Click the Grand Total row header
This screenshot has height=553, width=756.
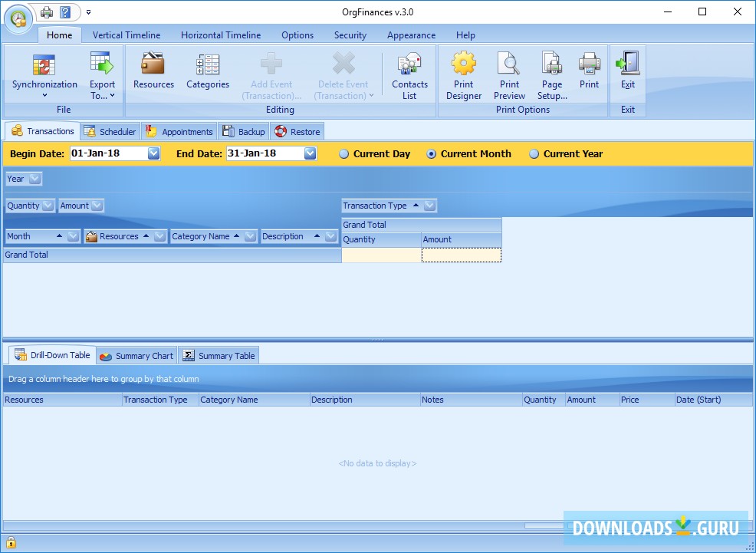[x=172, y=255]
